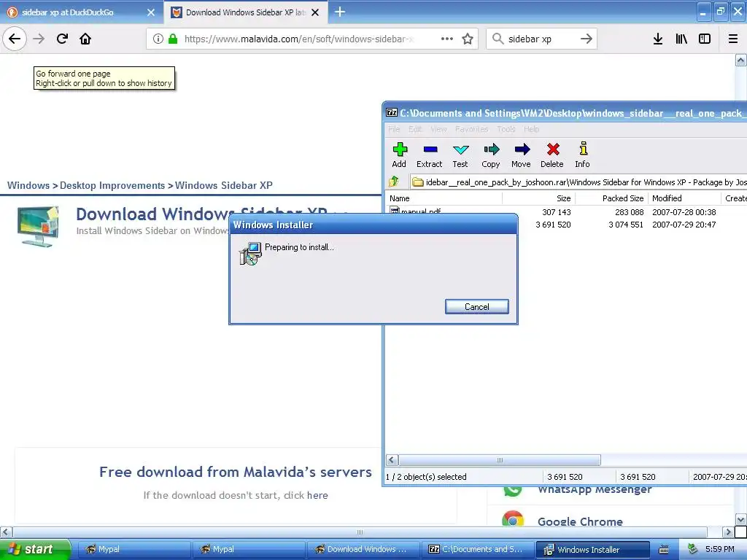This screenshot has height=560, width=747.
Task: Sort 7-Zip list by Name column
Action: coord(444,198)
